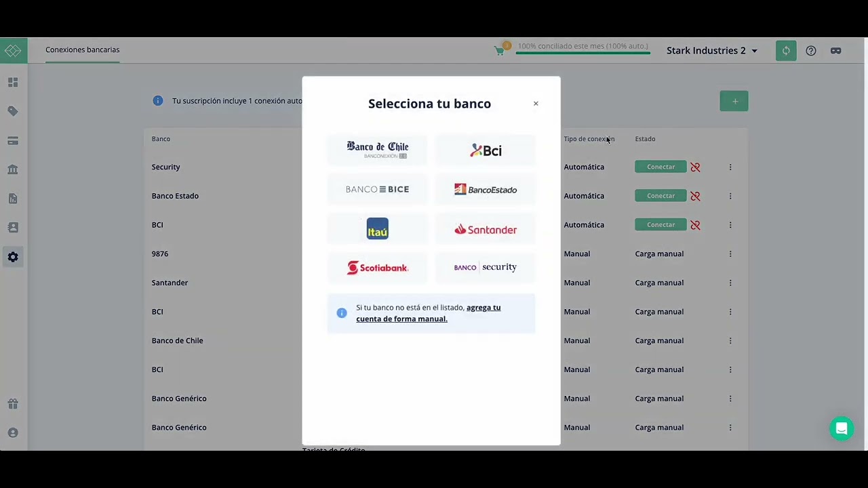Click app logo in top-left corner
The image size is (868, 488).
[13, 50]
